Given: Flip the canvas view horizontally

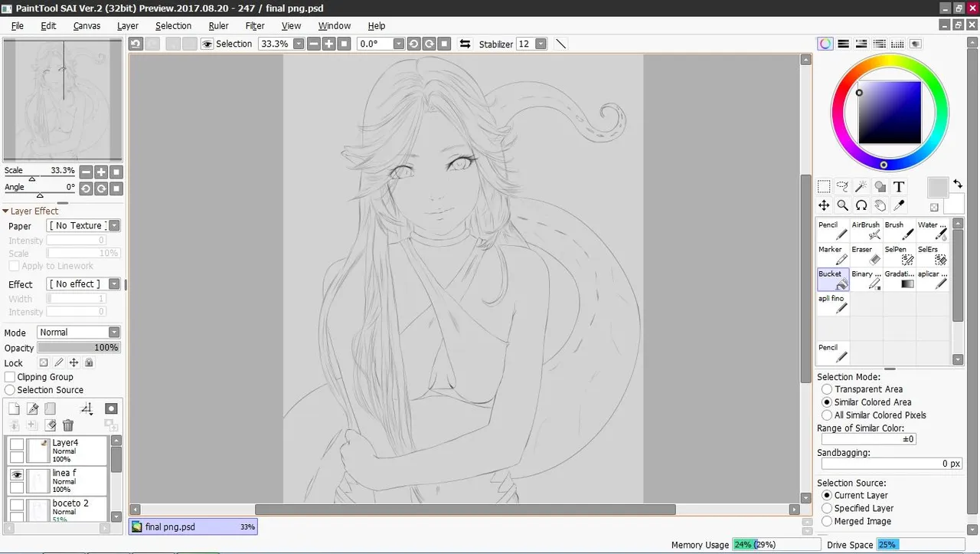Looking at the screenshot, I should (465, 44).
